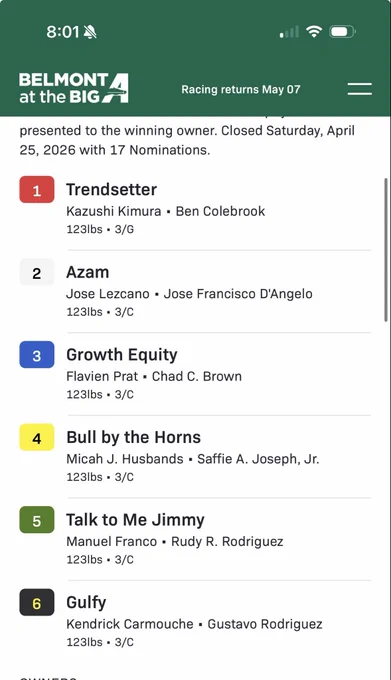Tap the Racing returns May 07 notice
The image size is (391, 680).
pos(241,89)
